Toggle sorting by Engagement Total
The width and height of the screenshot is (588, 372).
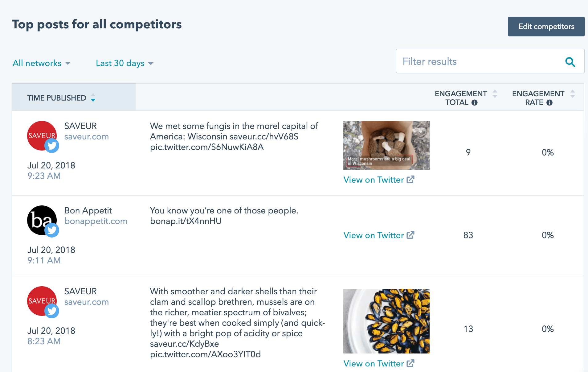click(495, 94)
